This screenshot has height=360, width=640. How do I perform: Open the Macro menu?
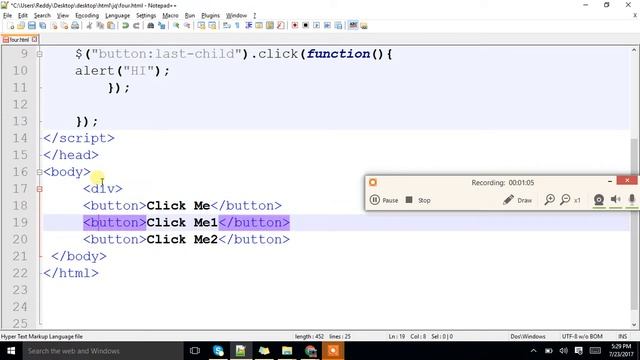(x=170, y=16)
